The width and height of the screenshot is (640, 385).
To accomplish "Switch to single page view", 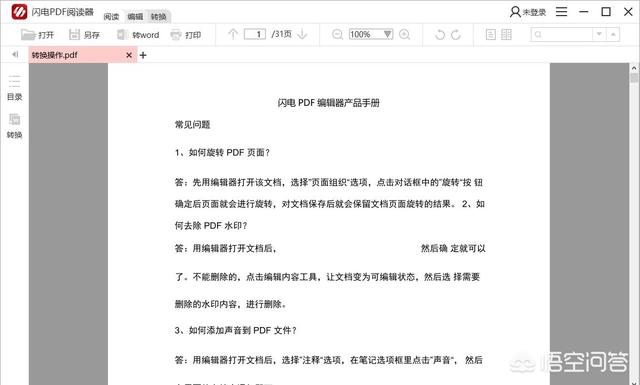I will pos(491,34).
